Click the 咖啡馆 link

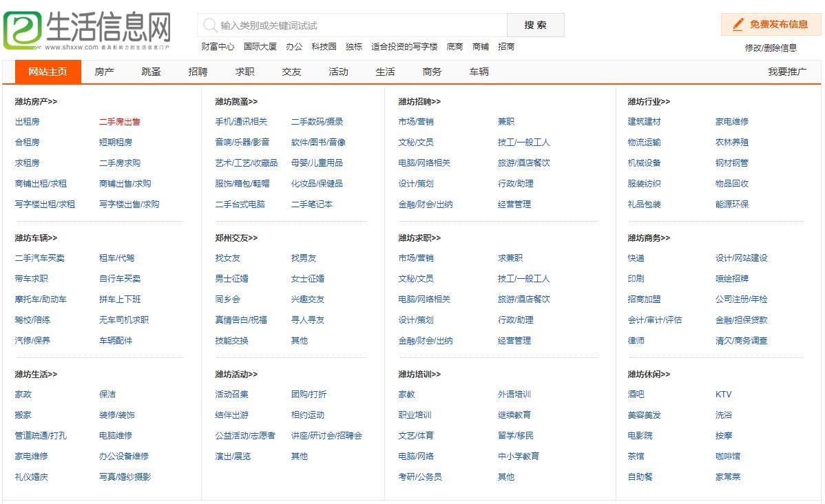tap(728, 456)
